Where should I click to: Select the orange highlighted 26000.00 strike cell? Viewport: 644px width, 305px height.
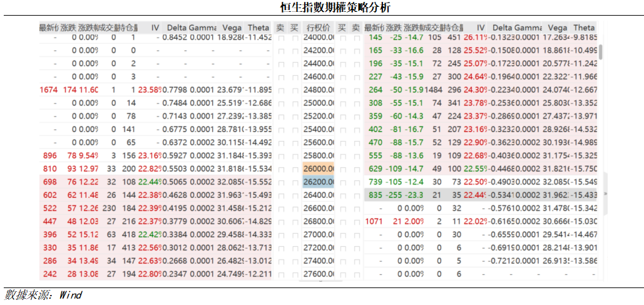point(319,169)
